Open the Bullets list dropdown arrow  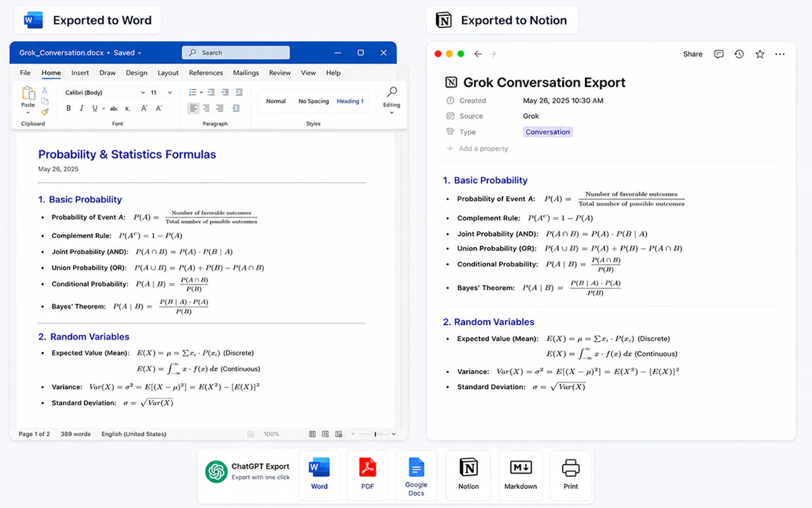click(x=201, y=92)
